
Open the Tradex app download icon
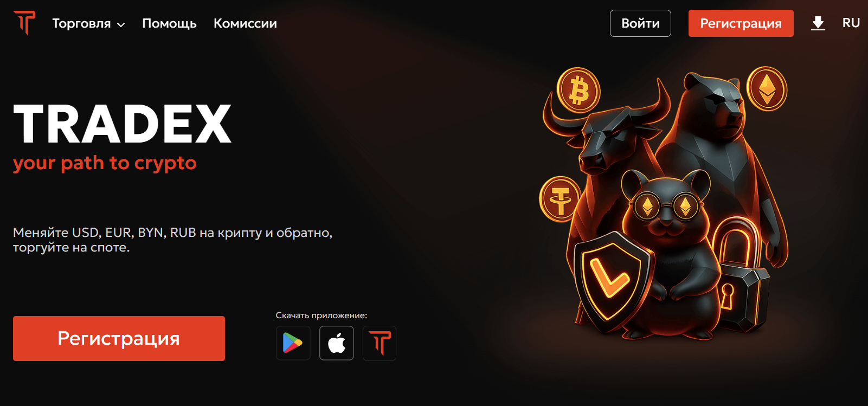point(380,343)
